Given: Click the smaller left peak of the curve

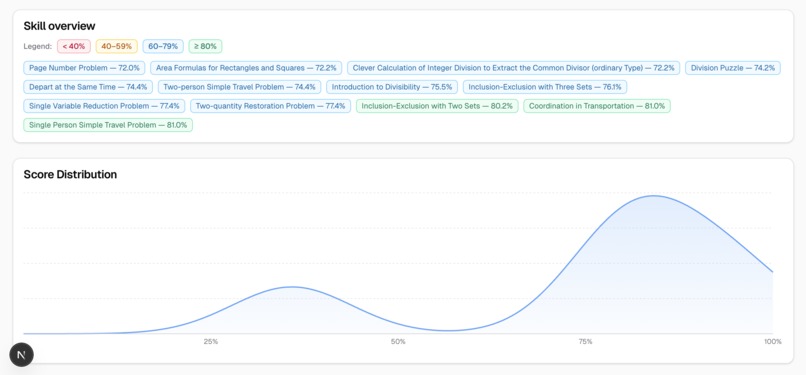Looking at the screenshot, I should point(292,287).
